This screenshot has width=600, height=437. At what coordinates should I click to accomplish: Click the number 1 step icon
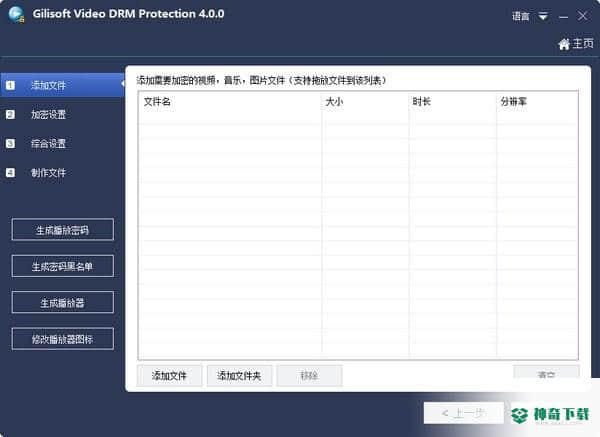tap(10, 85)
